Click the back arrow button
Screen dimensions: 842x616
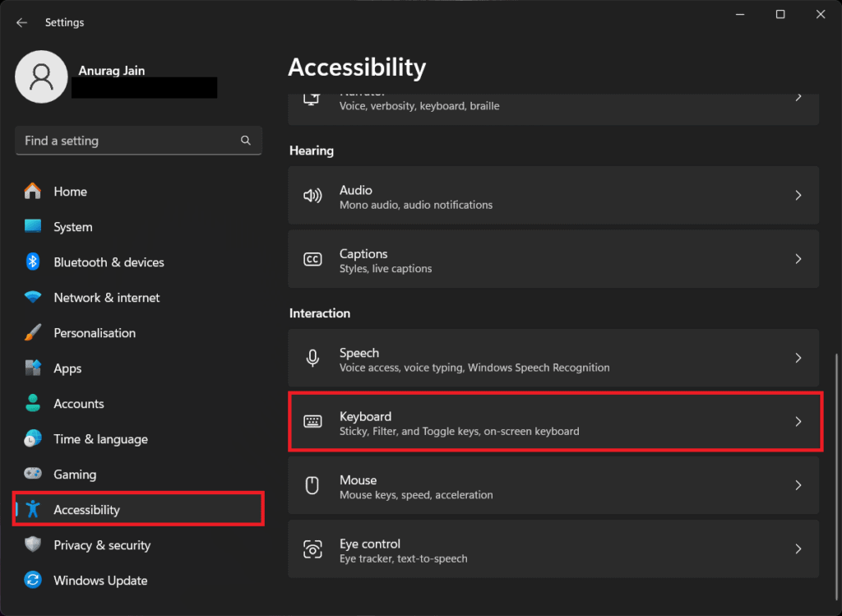[x=21, y=22]
